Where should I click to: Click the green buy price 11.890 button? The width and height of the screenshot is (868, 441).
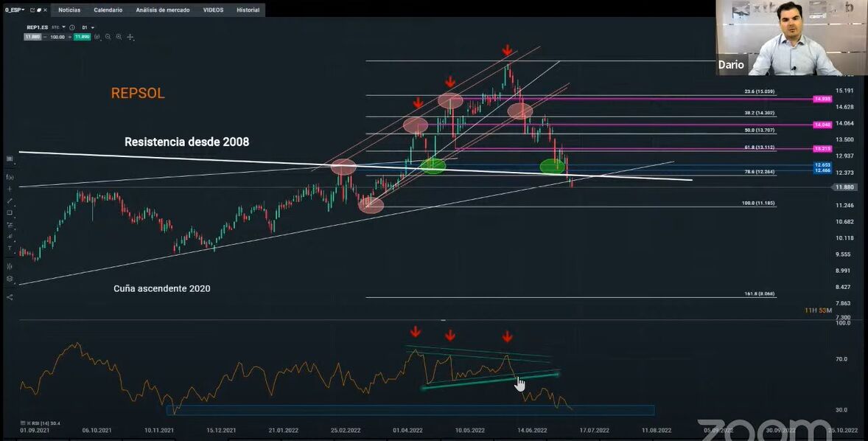pyautogui.click(x=82, y=37)
